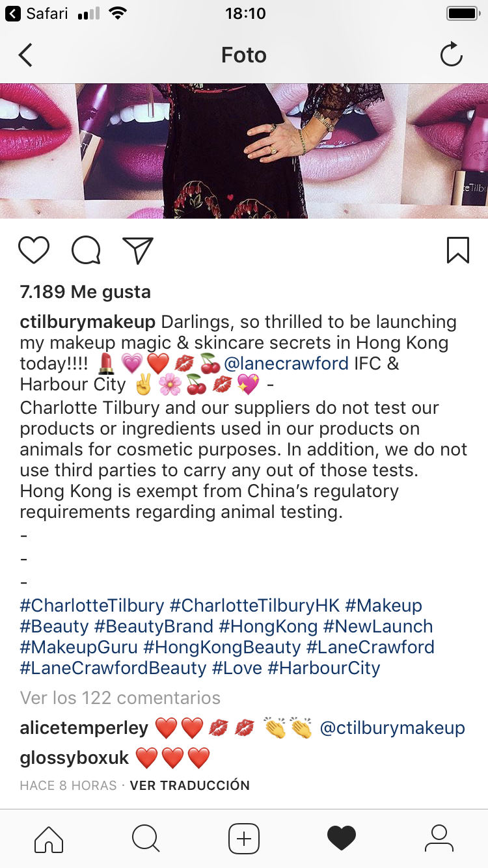
Task: Expand Ver los 122 comentarios
Action: point(120,698)
